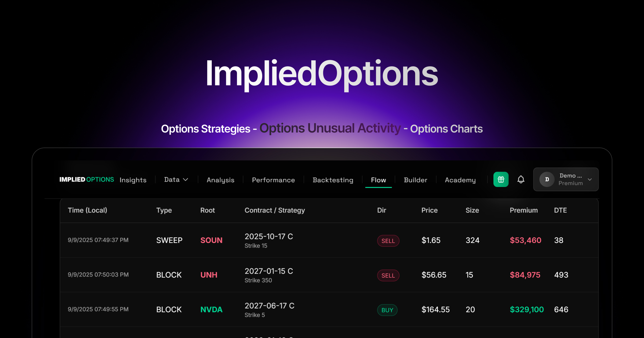Switch to the Flow tab
644x338 pixels.
[378, 180]
